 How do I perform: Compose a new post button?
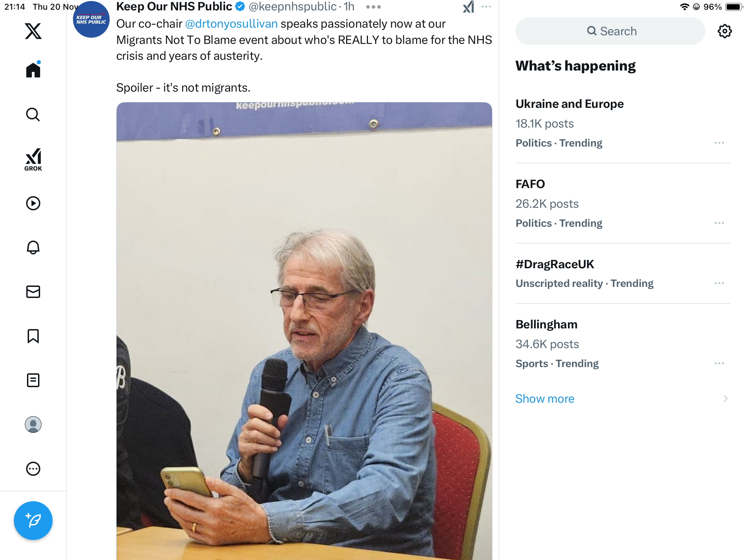[x=33, y=521]
